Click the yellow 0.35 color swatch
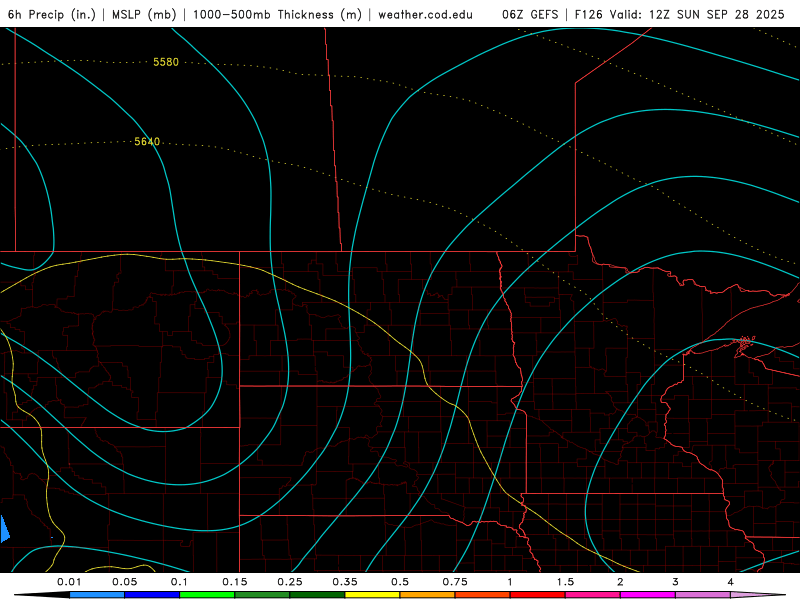 (372, 595)
